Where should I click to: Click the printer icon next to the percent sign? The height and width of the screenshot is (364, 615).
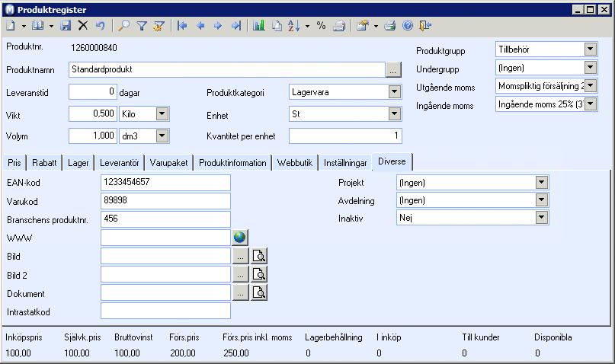pyautogui.click(x=339, y=26)
